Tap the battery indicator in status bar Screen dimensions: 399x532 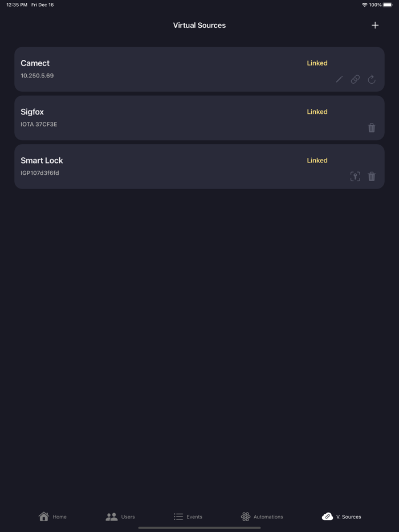388,5
